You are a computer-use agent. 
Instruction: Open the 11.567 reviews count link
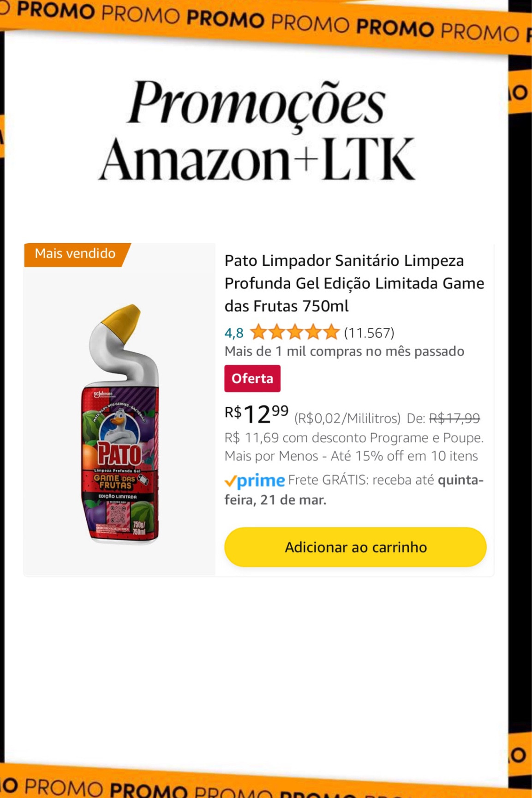[369, 333]
